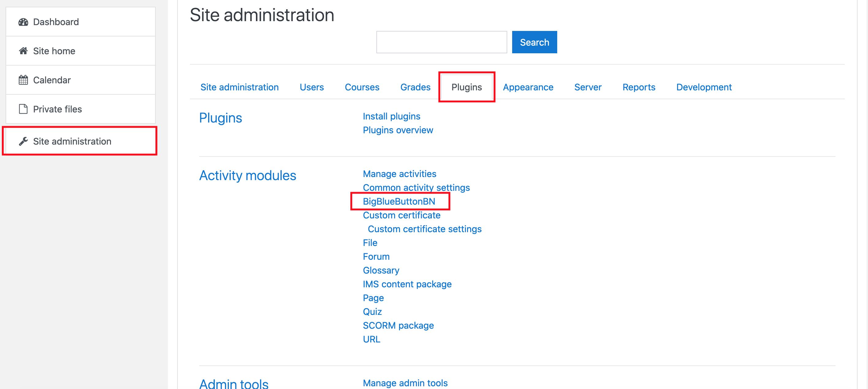Switch to the Reports tab
The width and height of the screenshot is (868, 389).
(639, 87)
